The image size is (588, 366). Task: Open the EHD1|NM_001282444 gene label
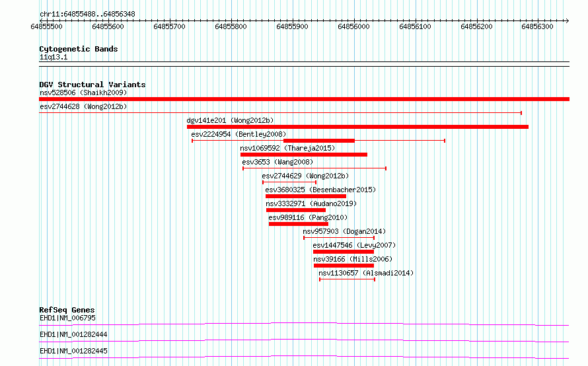pos(73,334)
